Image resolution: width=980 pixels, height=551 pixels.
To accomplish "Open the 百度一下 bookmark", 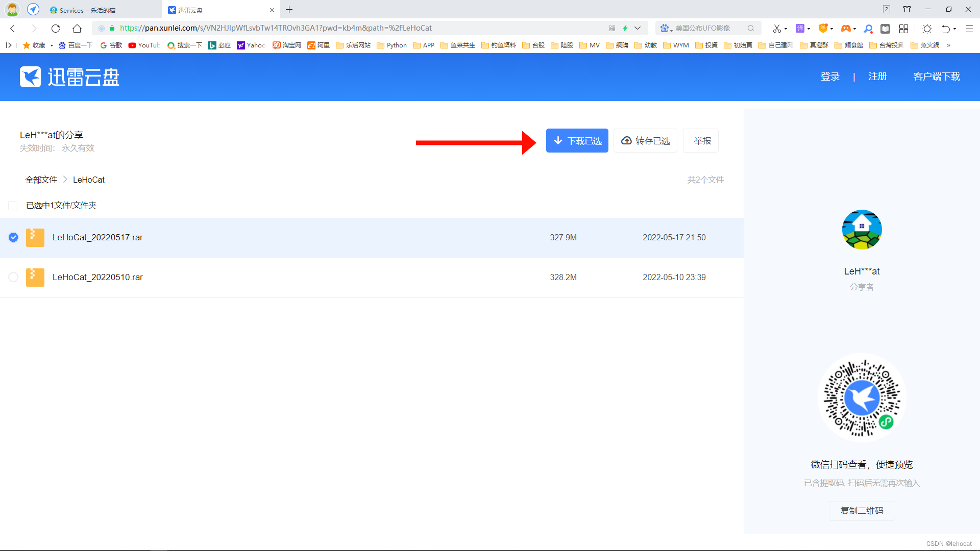I will point(75,45).
